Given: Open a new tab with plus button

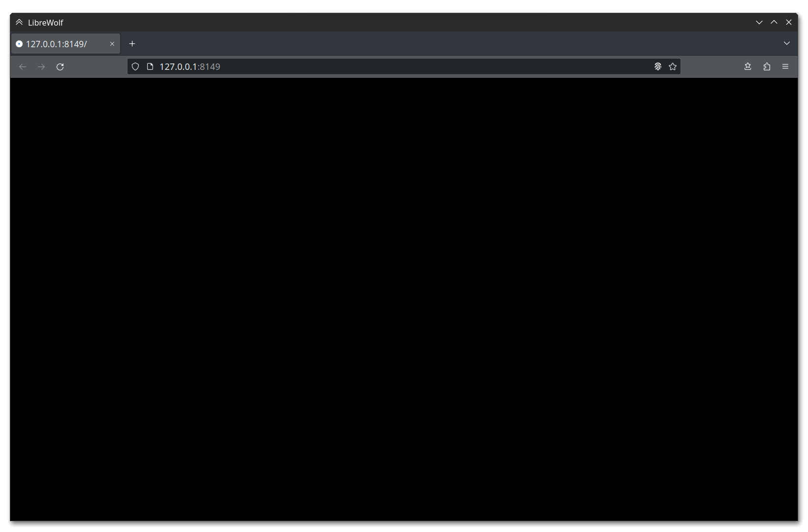Looking at the screenshot, I should coord(132,44).
